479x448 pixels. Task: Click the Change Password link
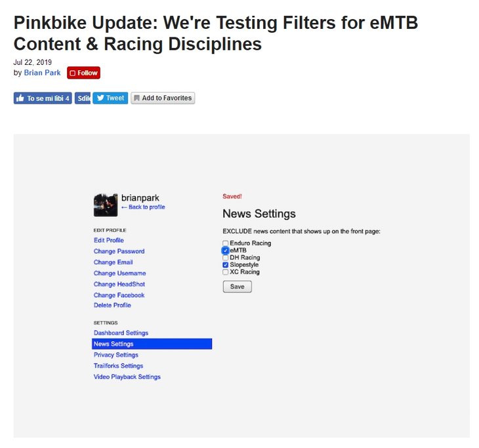pos(119,251)
